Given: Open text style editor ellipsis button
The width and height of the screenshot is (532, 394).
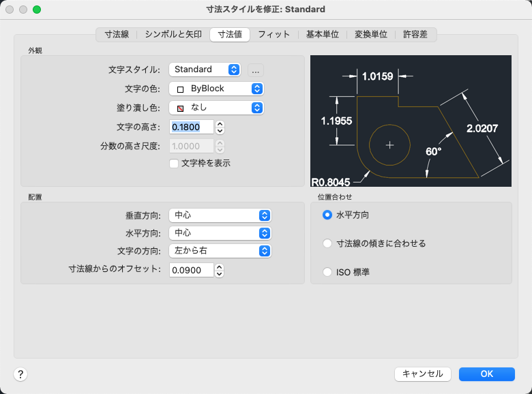Looking at the screenshot, I should (x=256, y=70).
